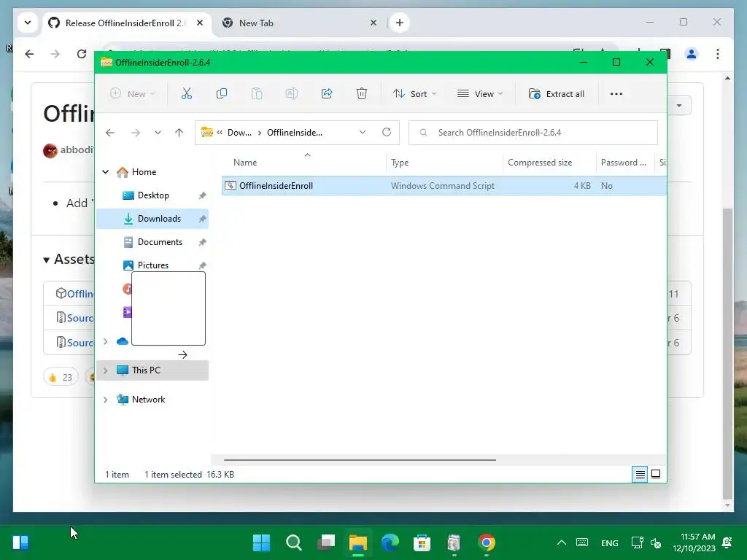Open the Chrome profile avatar
Viewport: 747px width, 560px height.
coord(692,54)
